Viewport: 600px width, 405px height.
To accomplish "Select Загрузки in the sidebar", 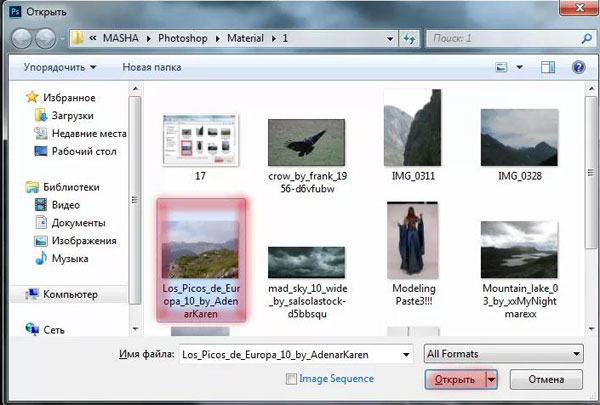I will pyautogui.click(x=73, y=115).
